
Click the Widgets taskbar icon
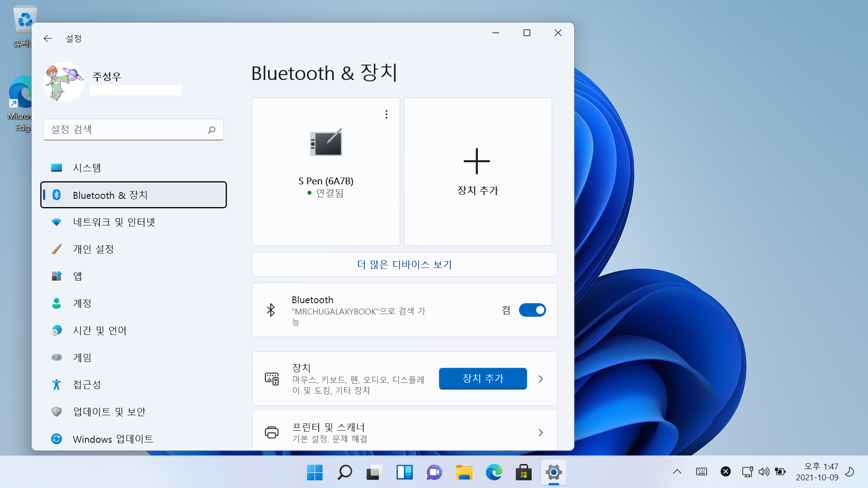[404, 473]
